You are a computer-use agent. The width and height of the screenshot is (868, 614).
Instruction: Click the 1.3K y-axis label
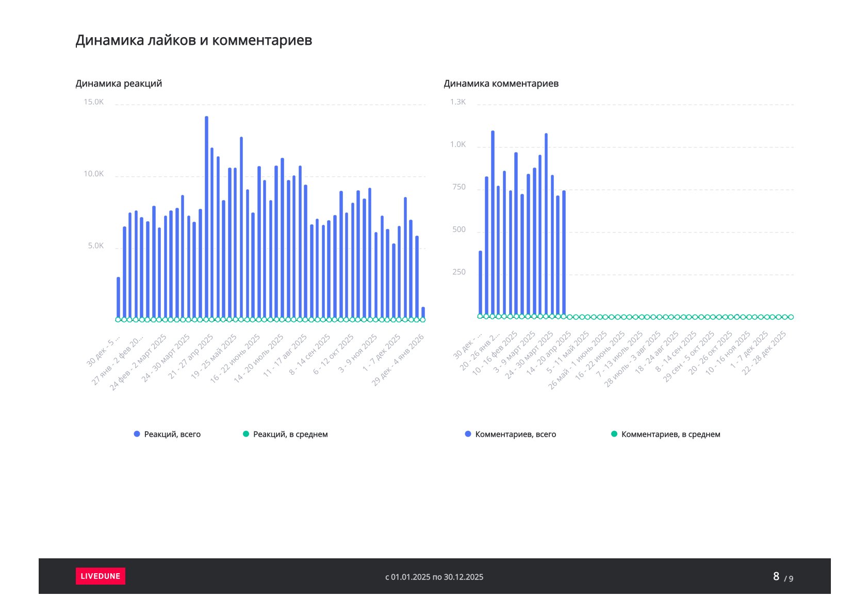[x=457, y=102]
